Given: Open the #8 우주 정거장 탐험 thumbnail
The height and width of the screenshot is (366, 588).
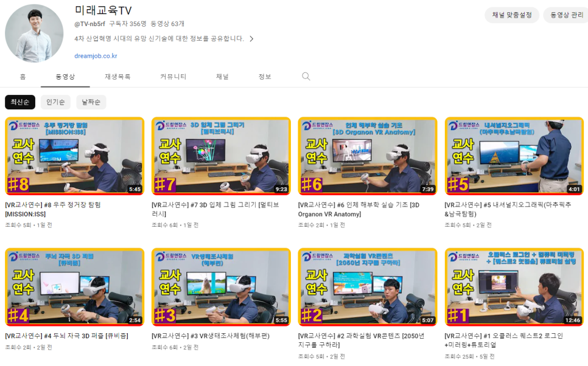Looking at the screenshot, I should [75, 156].
